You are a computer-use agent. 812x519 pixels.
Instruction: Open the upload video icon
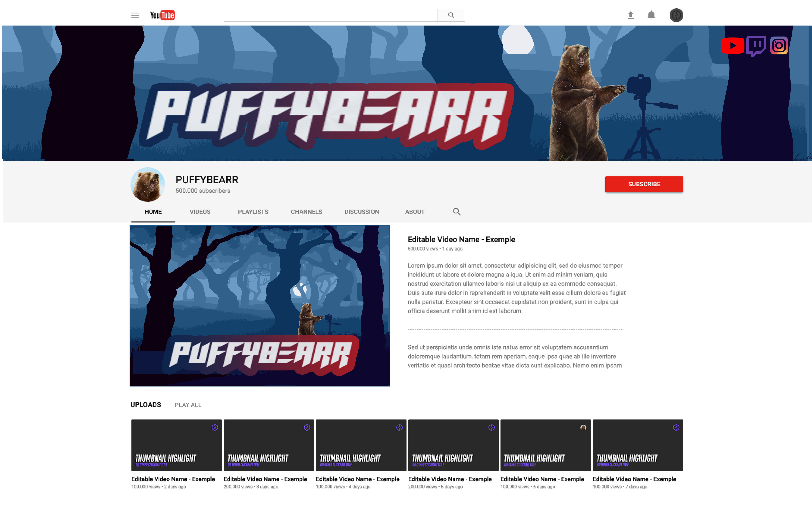(631, 15)
